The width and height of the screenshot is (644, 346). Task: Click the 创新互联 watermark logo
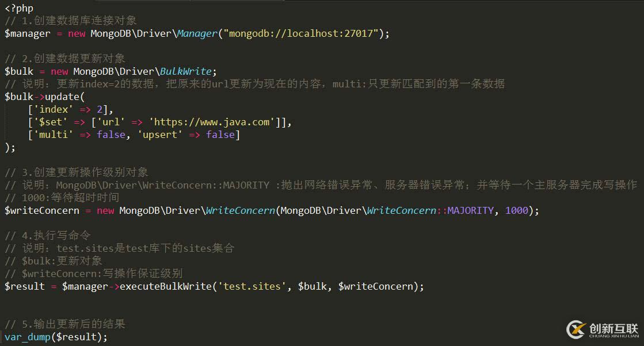[603, 329]
